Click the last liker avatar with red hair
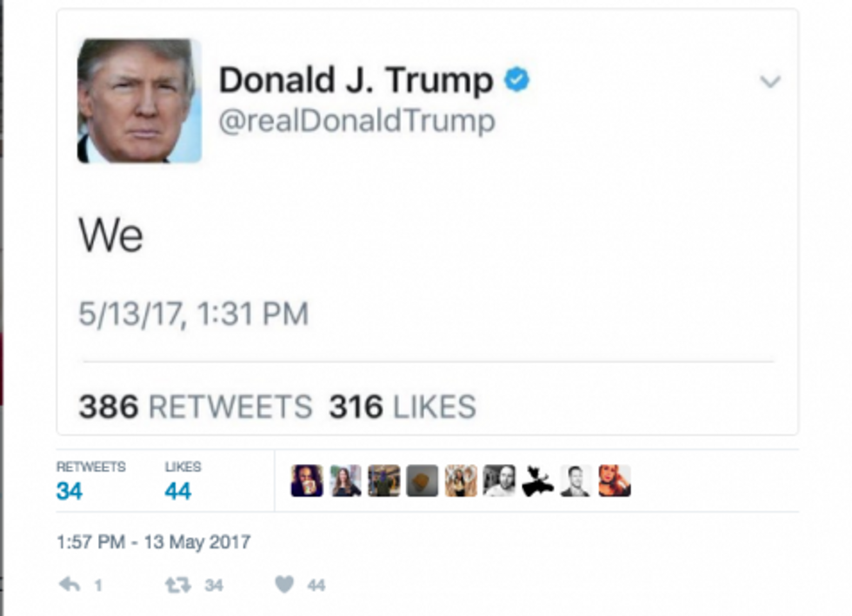The image size is (852, 616). coord(615,480)
